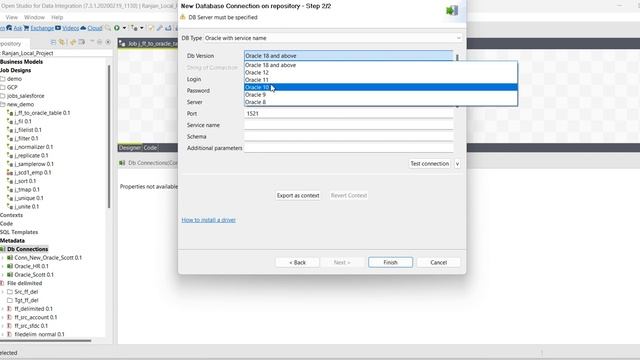Select the Contexts node in repository

11,215
